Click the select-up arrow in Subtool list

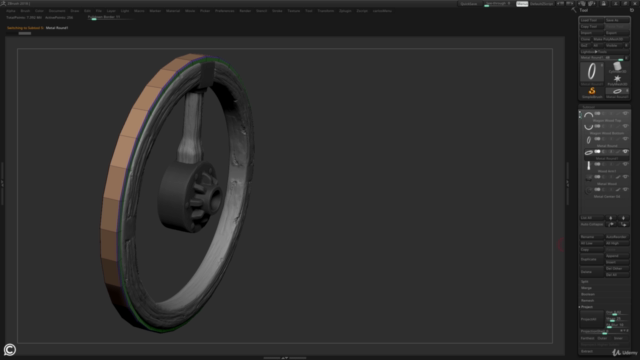[611, 218]
